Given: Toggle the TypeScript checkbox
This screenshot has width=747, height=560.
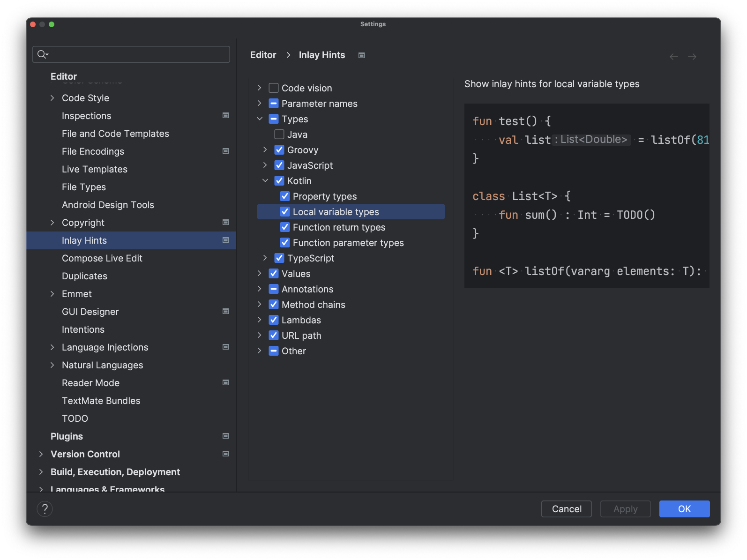Looking at the screenshot, I should 279,258.
